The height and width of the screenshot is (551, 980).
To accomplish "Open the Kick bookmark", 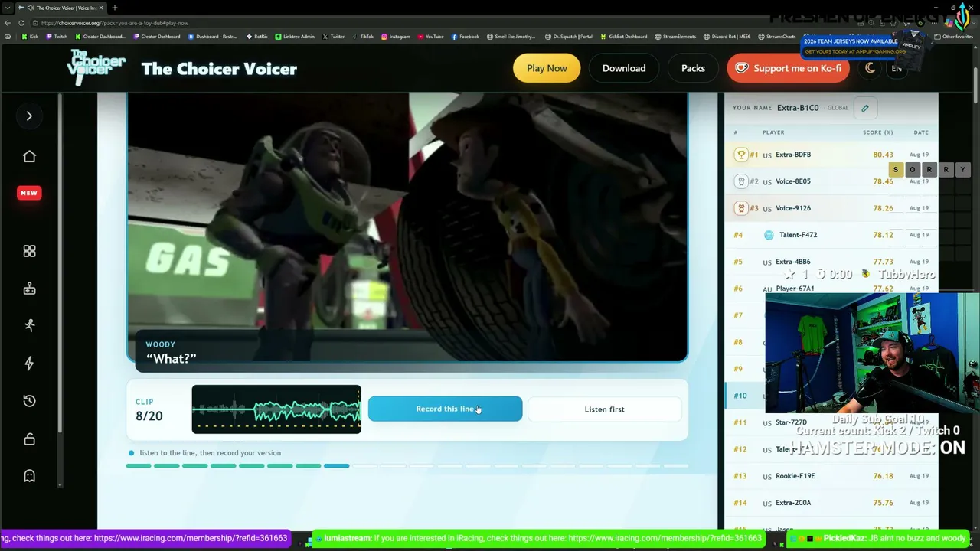I will click(x=30, y=37).
